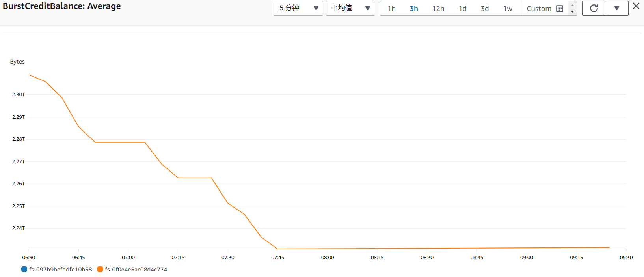The height and width of the screenshot is (277, 644).
Task: Set the time range to 1w
Action: point(508,9)
